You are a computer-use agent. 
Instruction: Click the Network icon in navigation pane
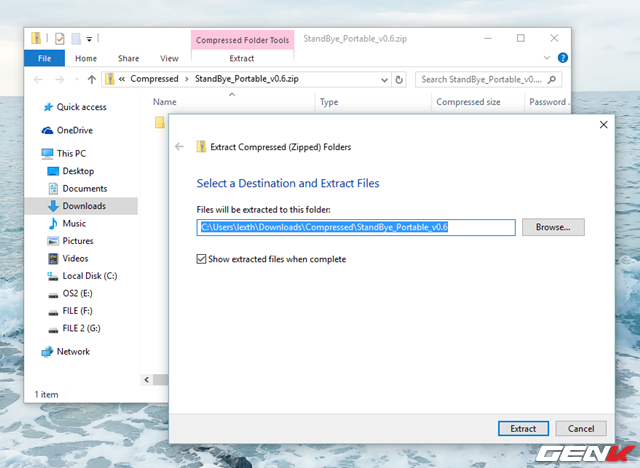[x=47, y=352]
